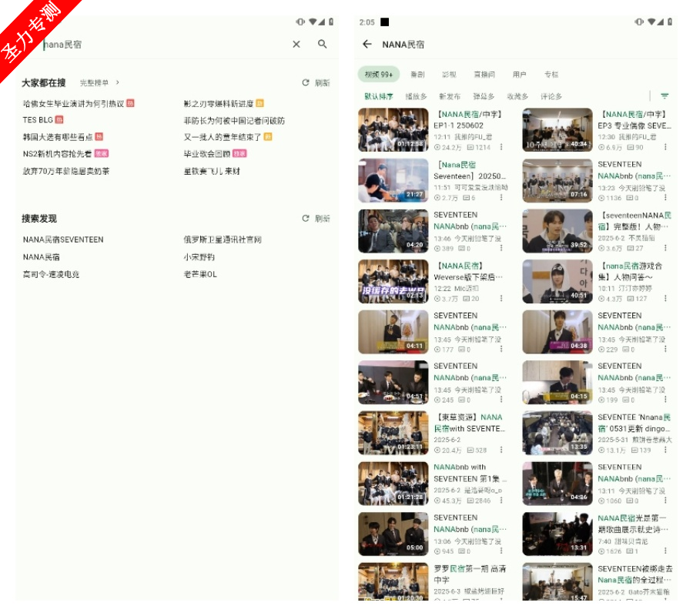Image resolution: width=693 pixels, height=616 pixels.
Task: Search trending topic 影之刃零爆料新进度
Action: pyautogui.click(x=219, y=103)
